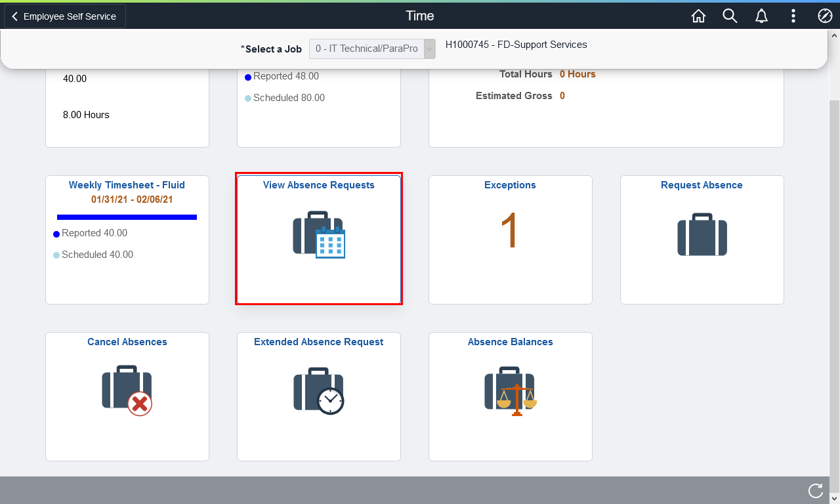Click the Request Absence tile title
Image resolution: width=840 pixels, height=504 pixels.
click(702, 185)
